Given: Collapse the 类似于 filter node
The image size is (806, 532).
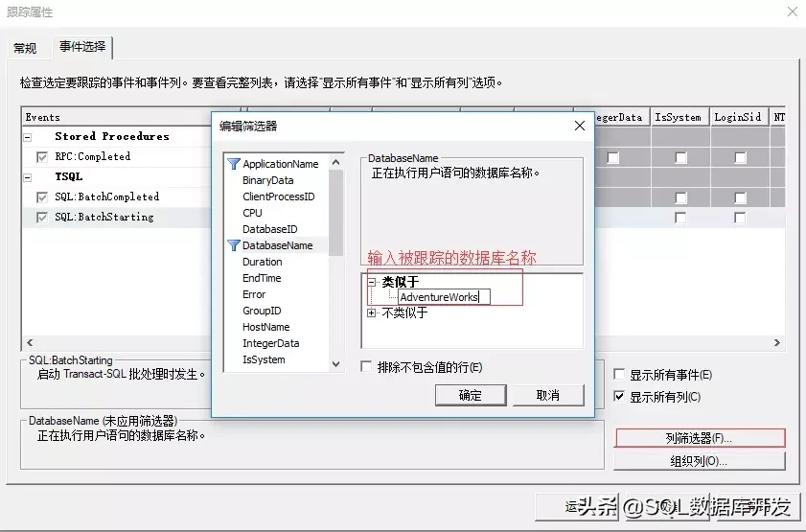Looking at the screenshot, I should [372, 282].
